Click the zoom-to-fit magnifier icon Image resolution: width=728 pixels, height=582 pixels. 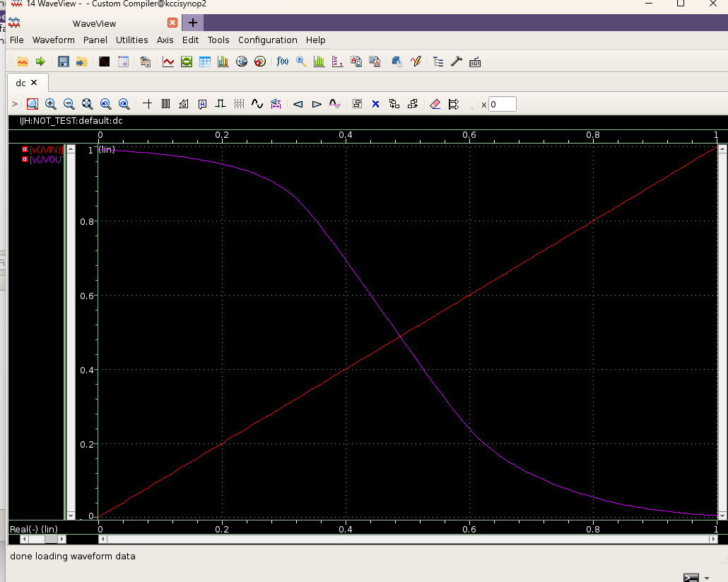(x=87, y=104)
